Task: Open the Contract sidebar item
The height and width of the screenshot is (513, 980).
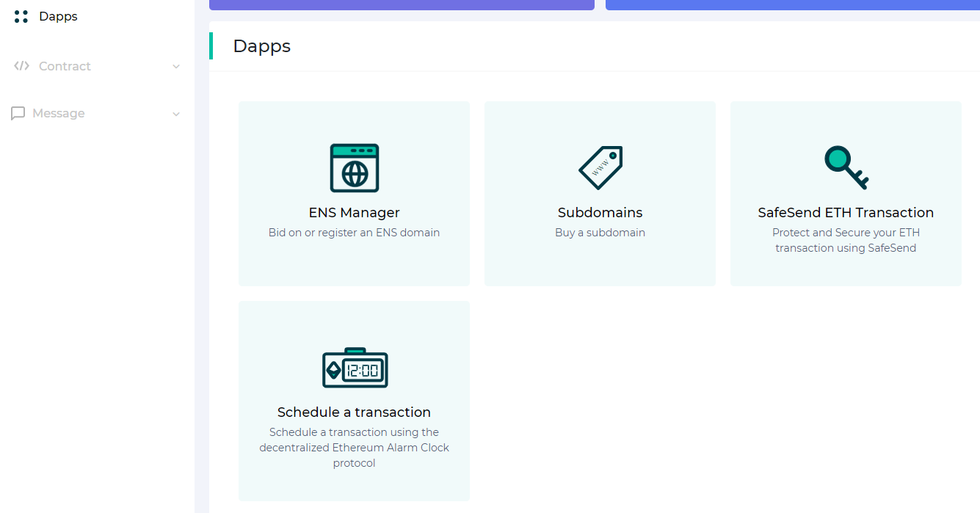Action: tap(65, 66)
